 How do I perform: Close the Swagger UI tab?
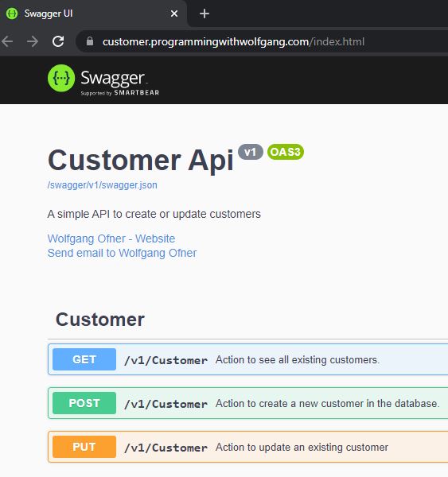pos(174,14)
